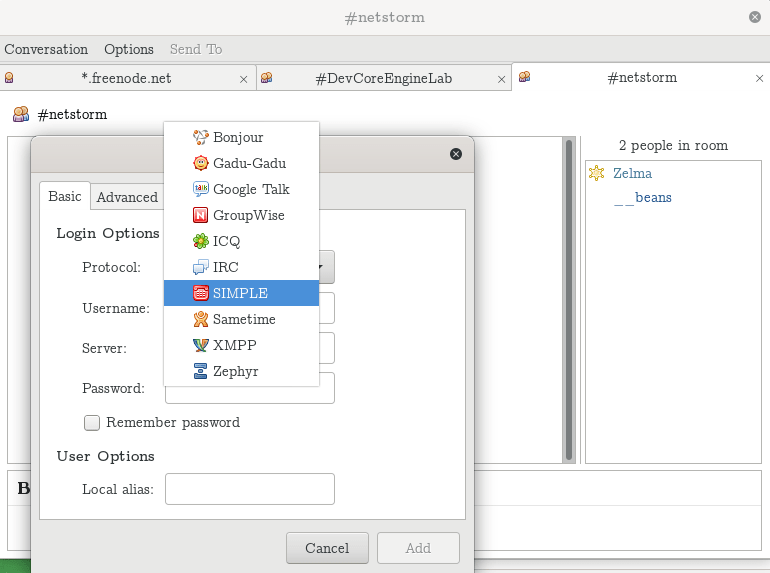
Task: Choose the Gadu-Gadu protocol icon
Action: click(200, 163)
